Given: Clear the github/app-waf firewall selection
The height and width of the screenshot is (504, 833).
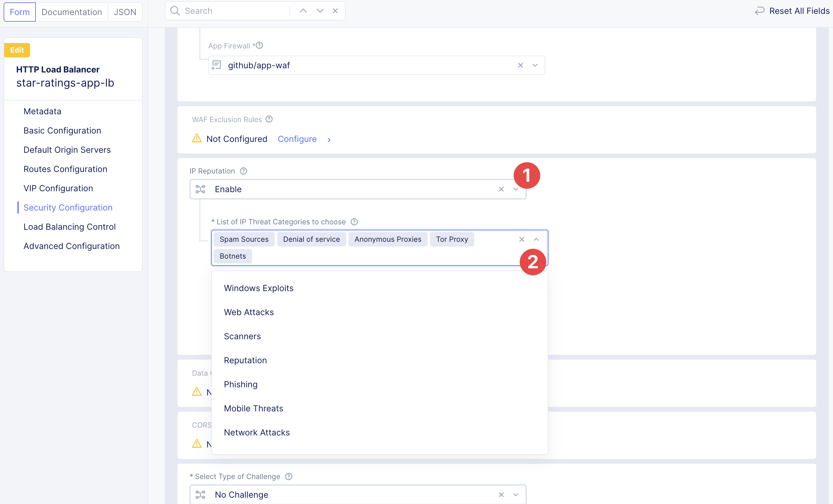Looking at the screenshot, I should click(520, 65).
